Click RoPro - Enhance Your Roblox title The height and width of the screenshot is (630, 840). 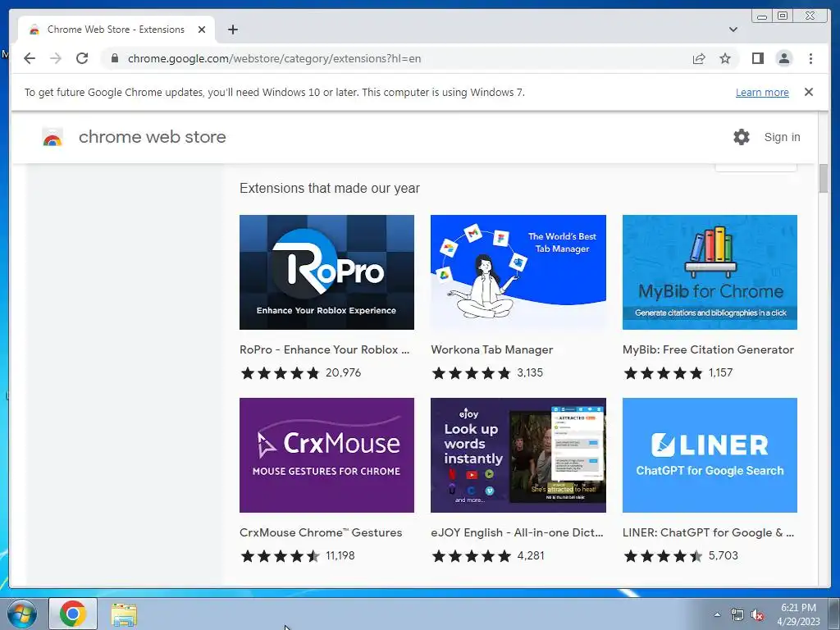(325, 349)
